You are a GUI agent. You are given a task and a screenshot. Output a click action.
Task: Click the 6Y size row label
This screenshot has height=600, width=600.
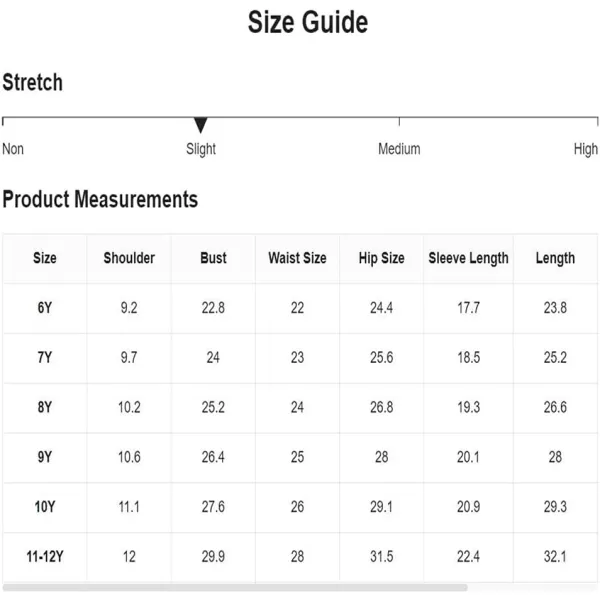tap(45, 308)
